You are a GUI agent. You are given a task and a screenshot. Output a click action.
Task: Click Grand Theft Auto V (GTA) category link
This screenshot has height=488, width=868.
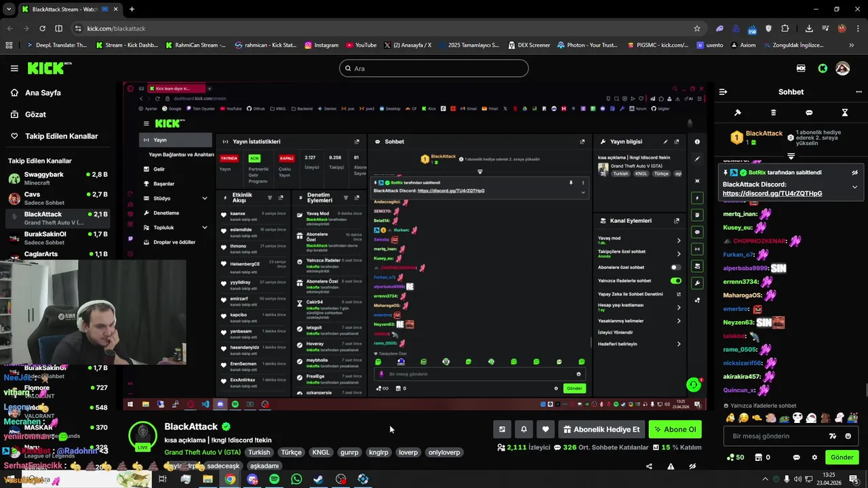202,452
